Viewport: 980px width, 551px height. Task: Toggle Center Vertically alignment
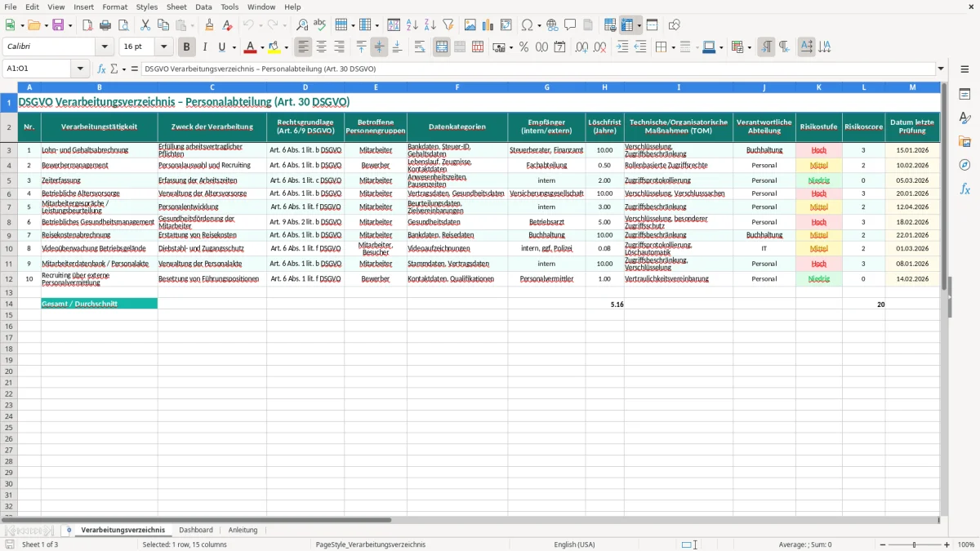[379, 47]
